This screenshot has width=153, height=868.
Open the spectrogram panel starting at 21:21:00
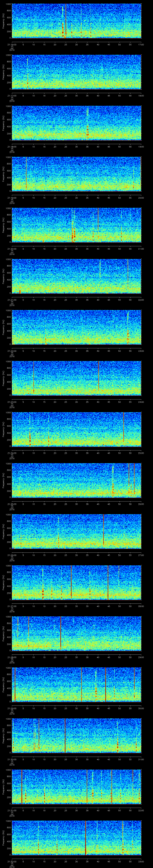(x=76, y=276)
